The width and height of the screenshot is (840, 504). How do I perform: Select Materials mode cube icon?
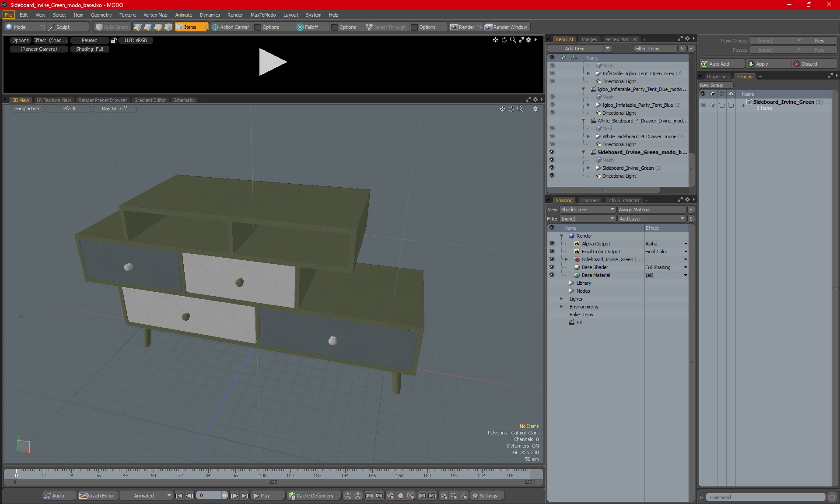click(168, 27)
